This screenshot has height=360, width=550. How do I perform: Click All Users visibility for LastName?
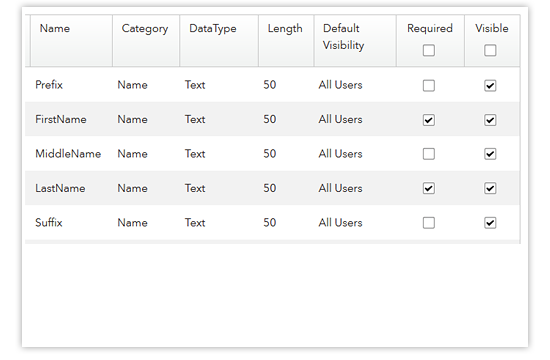point(340,188)
